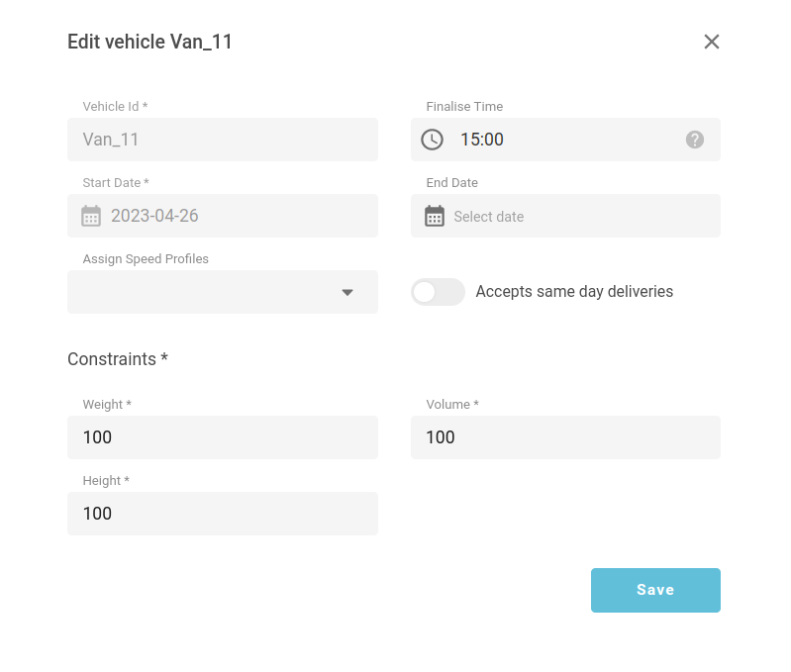
Task: Click the clock icon beside Finalise Time
Action: pyautogui.click(x=433, y=140)
